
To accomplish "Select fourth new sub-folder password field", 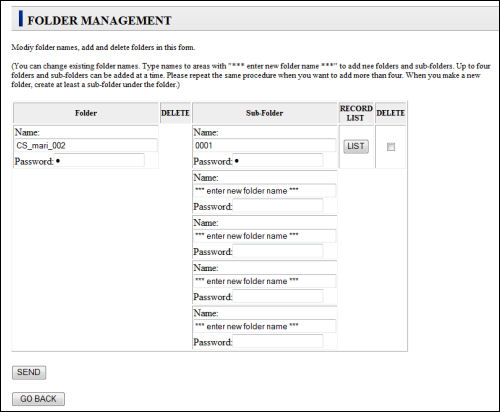I will coord(278,342).
